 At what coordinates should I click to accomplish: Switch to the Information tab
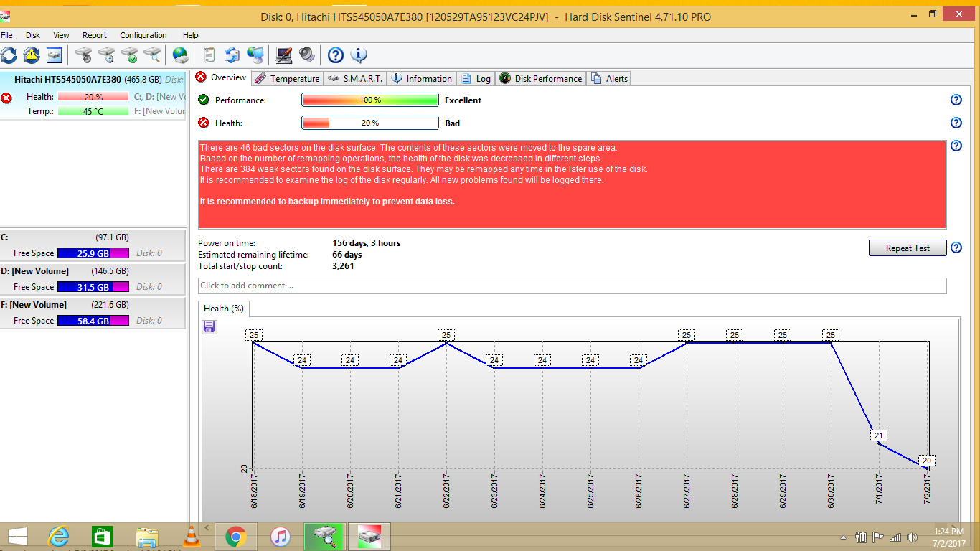point(422,79)
